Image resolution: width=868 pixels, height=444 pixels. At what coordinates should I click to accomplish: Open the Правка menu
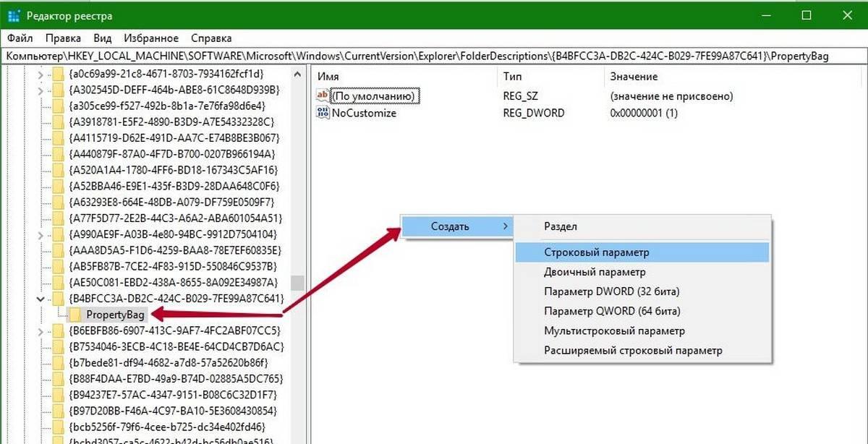62,38
